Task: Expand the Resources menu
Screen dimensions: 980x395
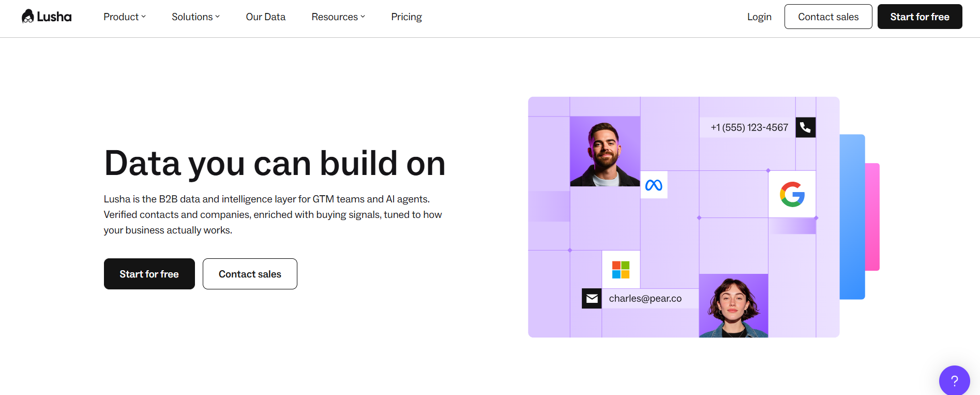Action: click(x=338, y=17)
